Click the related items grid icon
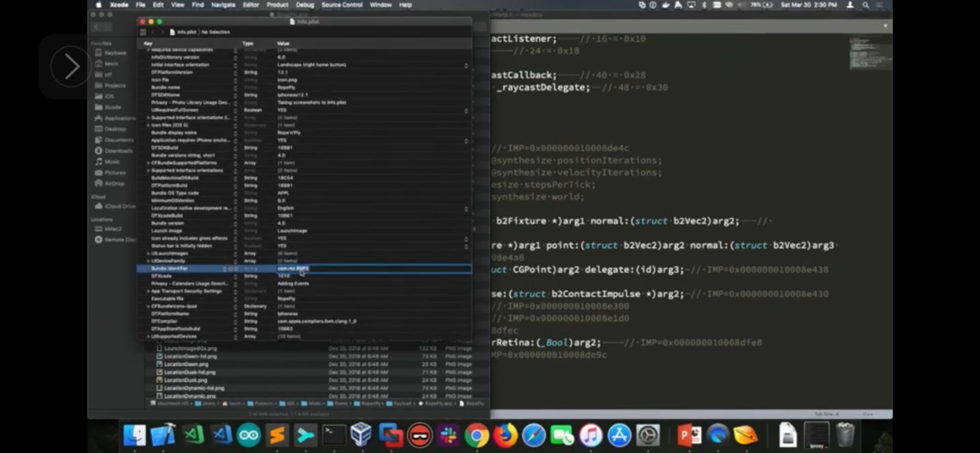 143,32
